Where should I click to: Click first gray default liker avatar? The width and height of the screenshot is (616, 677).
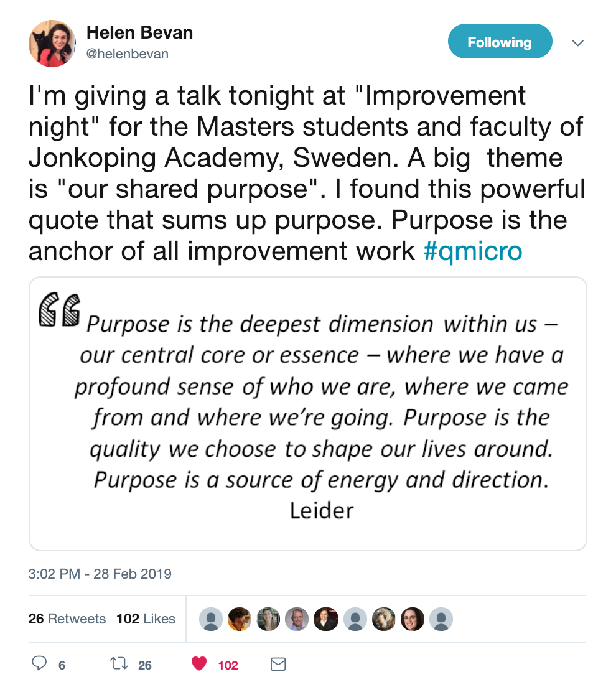(x=211, y=619)
